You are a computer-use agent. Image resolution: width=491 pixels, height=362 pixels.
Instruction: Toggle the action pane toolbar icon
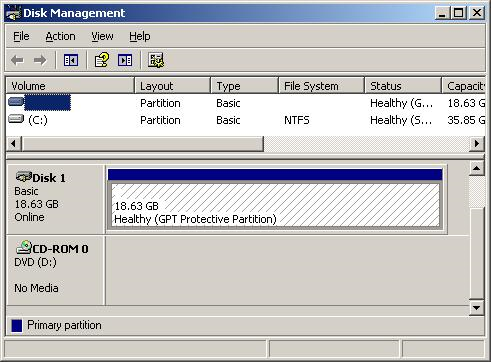[x=125, y=60]
